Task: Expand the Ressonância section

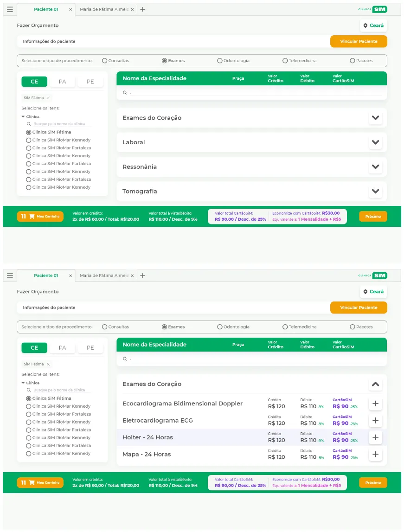Action: (x=375, y=167)
